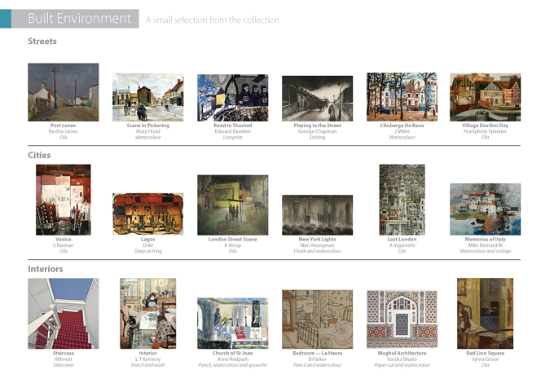Select the New York Lights artwork

(317, 215)
